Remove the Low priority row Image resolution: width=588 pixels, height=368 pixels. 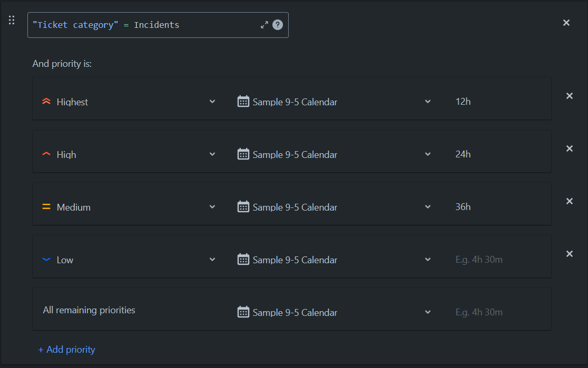click(x=570, y=254)
